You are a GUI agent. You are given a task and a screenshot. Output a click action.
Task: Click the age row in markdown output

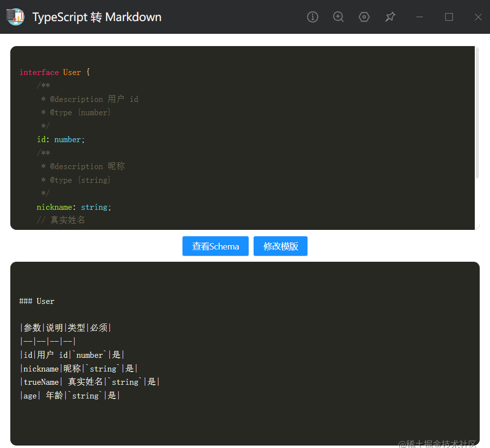(70, 396)
